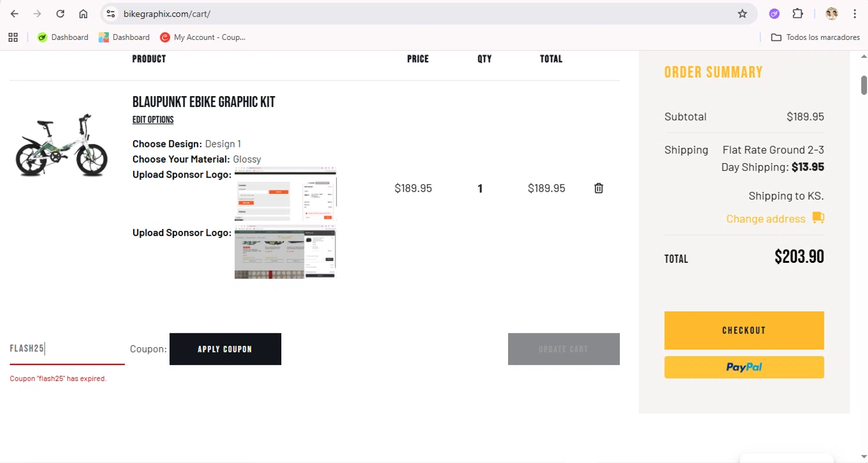Click Edit Options under the product
868x463 pixels.
(x=153, y=120)
